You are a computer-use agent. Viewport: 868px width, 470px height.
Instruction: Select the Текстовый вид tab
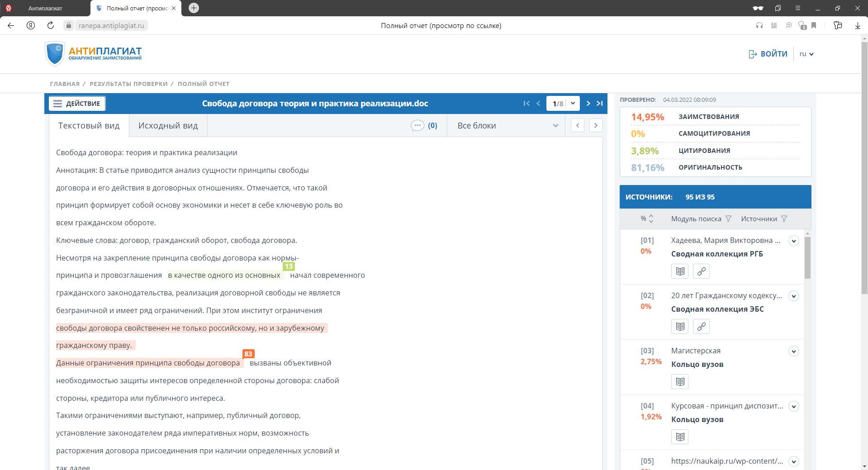[89, 126]
